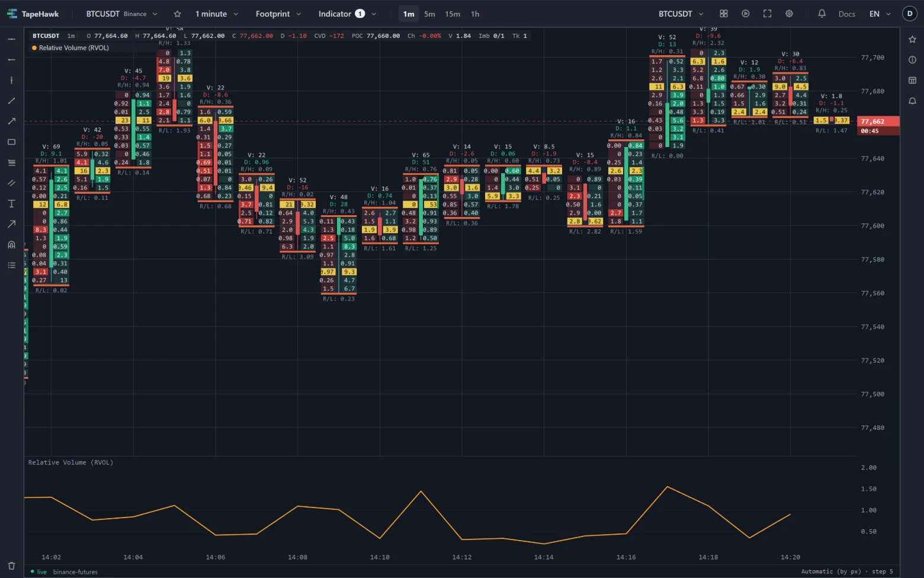Switch to the 1m timeframe
The image size is (924, 578).
coord(409,14)
